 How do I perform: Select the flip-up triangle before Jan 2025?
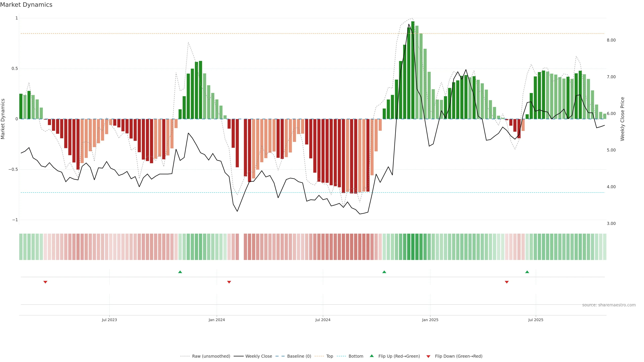(x=384, y=272)
